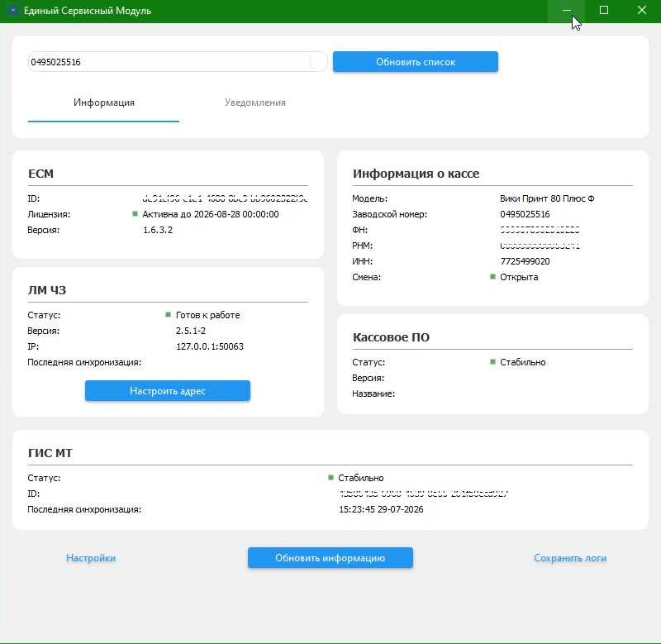Screen dimensions: 661x644
Task: Click the 'IP:' label
Action: [33, 346]
